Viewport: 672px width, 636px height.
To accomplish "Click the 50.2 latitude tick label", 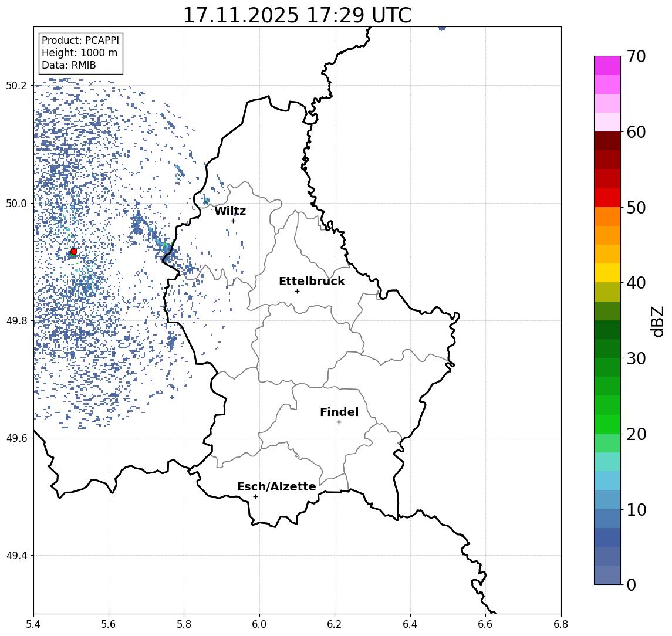I will (x=16, y=85).
